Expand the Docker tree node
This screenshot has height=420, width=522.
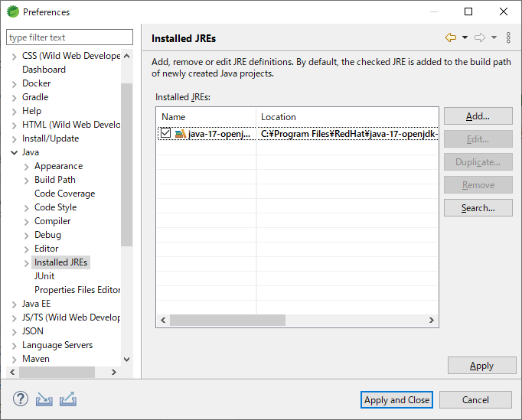[14, 84]
